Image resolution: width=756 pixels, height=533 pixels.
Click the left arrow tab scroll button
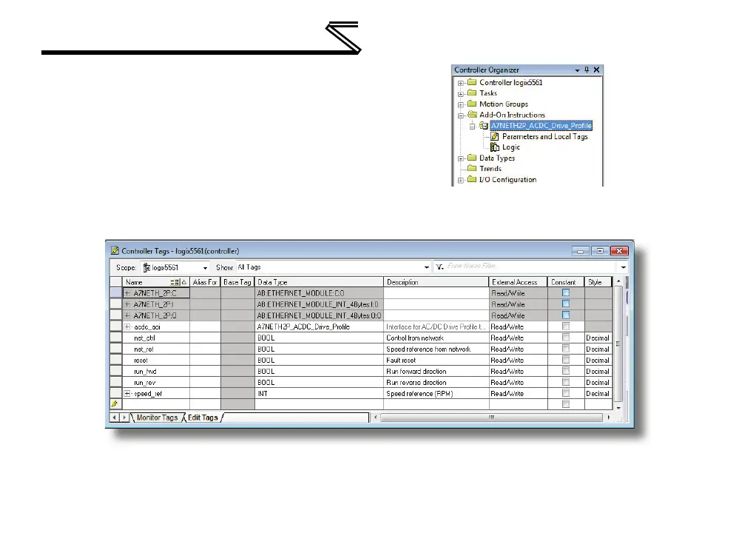coord(114,418)
